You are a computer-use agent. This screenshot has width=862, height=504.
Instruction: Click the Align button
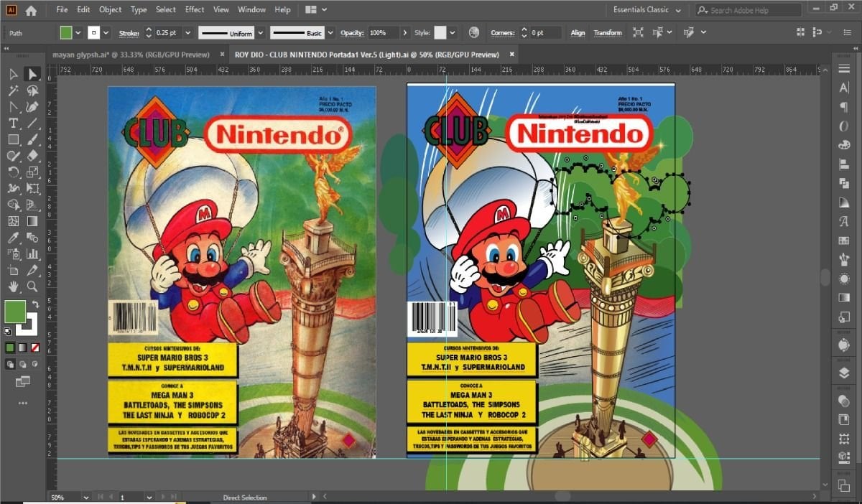(578, 33)
